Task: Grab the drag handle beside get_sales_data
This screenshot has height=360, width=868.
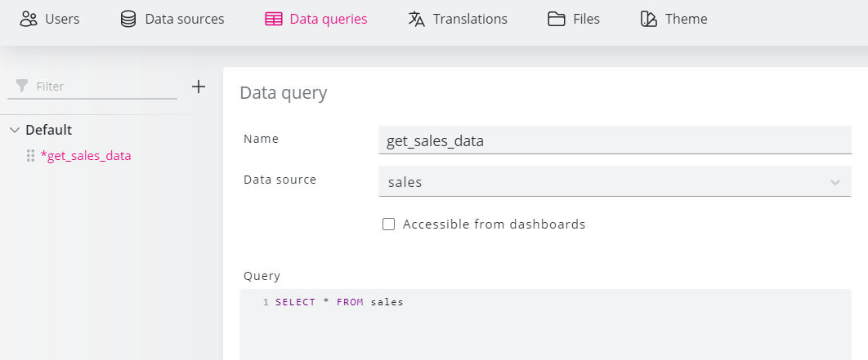Action: pos(31,156)
